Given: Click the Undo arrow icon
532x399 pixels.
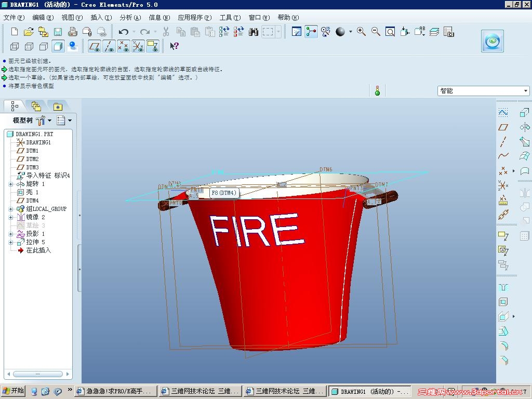Looking at the screenshot, I should click(124, 32).
